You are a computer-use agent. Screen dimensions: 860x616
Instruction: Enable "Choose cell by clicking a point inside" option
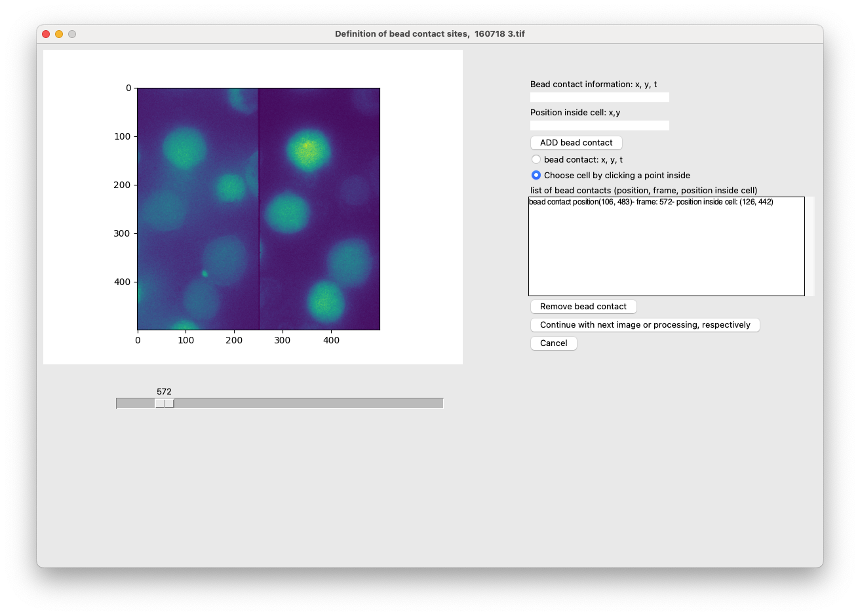pyautogui.click(x=536, y=175)
